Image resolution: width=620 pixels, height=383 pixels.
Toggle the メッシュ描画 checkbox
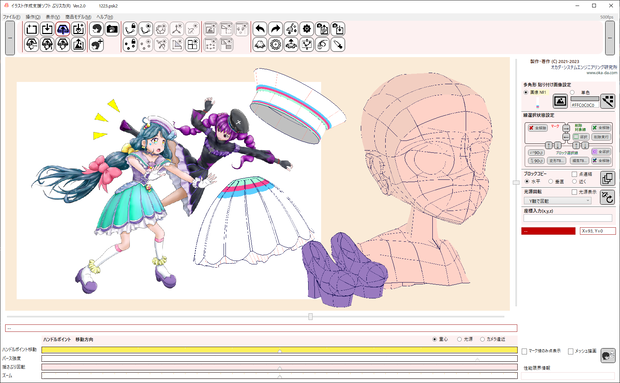[x=571, y=351]
